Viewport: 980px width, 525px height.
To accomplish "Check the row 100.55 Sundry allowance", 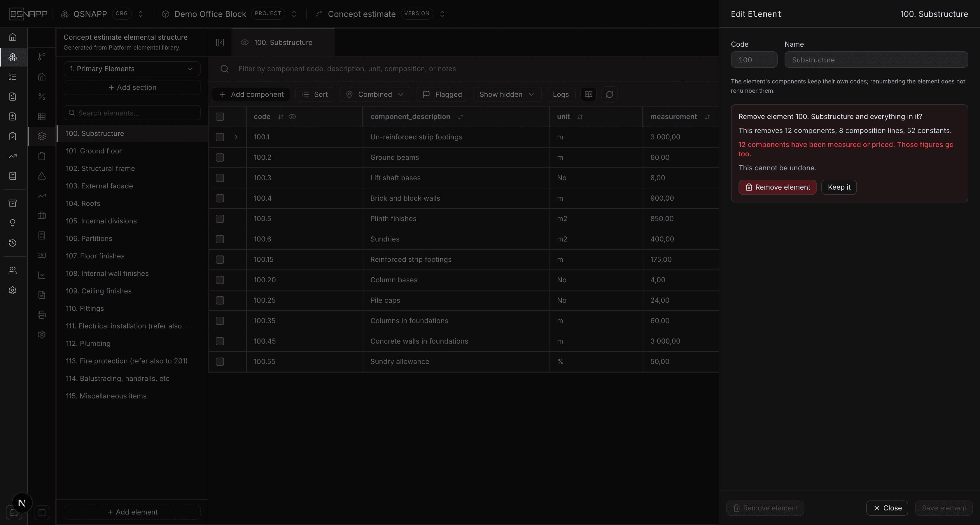I will (220, 362).
